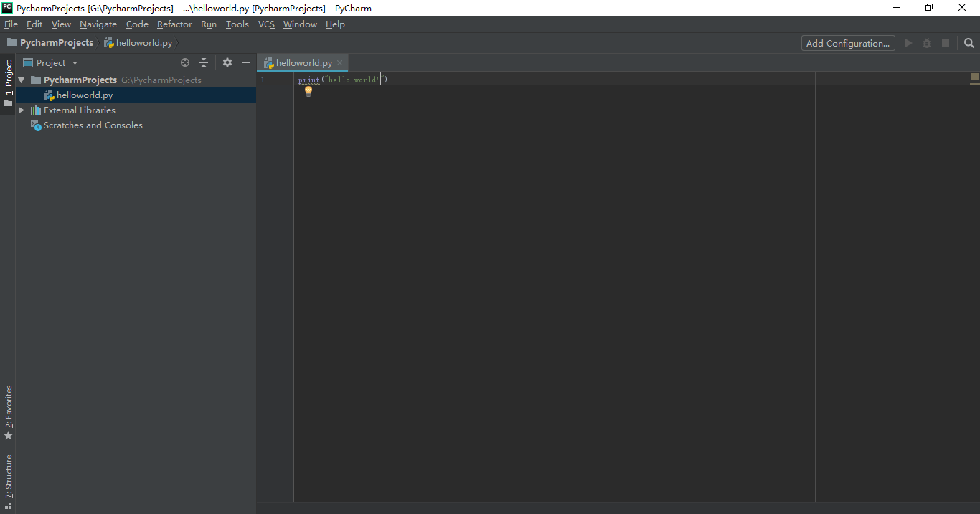
Task: Click the inspection status indicator square
Action: [975, 77]
